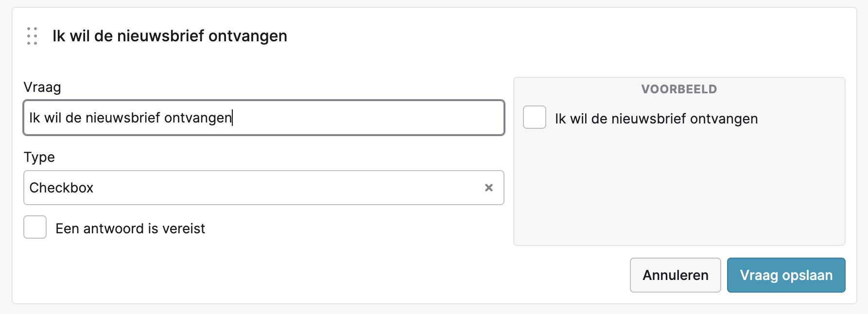This screenshot has width=868, height=314.
Task: Click the question title heading at the top
Action: (x=170, y=36)
